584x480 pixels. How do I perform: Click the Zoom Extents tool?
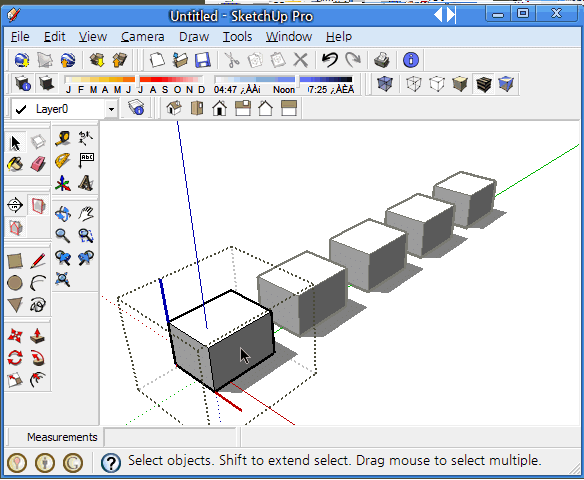tap(63, 279)
